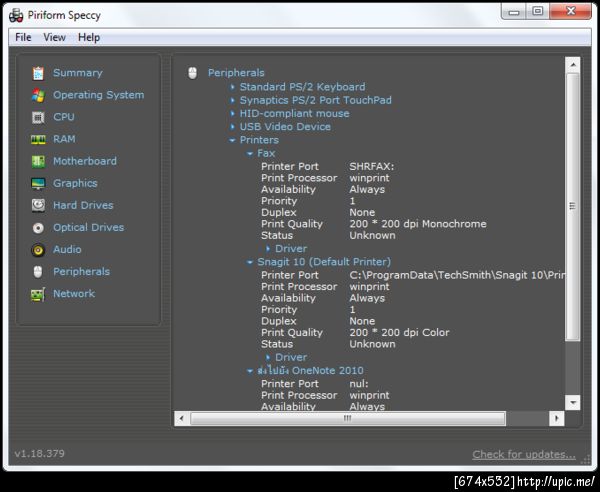Viewport: 600px width, 492px height.
Task: View the Optical Drives section
Action: pyautogui.click(x=88, y=228)
